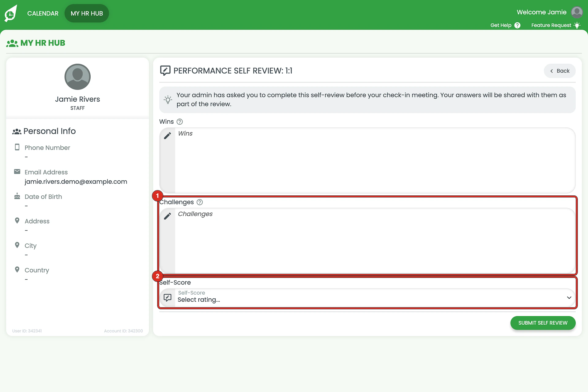Image resolution: width=588 pixels, height=392 pixels.
Task: Click the Get Help question mark icon
Action: point(517,25)
